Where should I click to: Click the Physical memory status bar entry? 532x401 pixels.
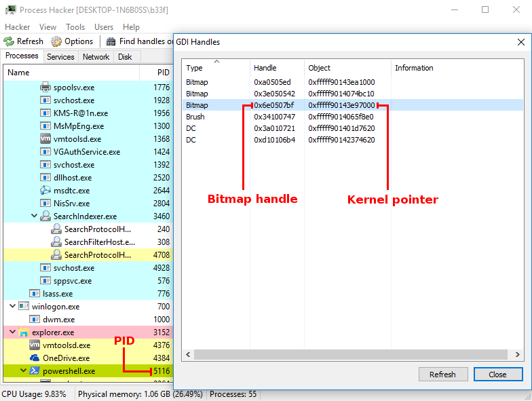(140, 394)
